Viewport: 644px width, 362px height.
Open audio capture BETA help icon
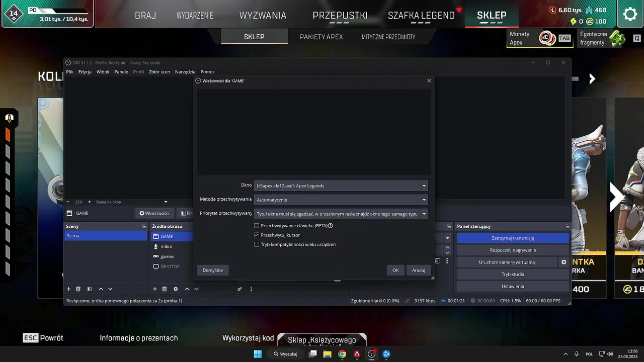tap(331, 226)
